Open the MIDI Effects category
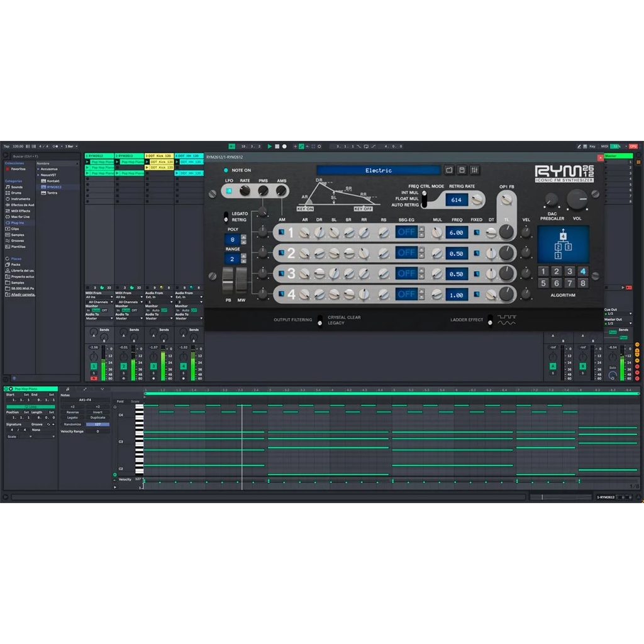This screenshot has width=644, height=644. [20, 211]
